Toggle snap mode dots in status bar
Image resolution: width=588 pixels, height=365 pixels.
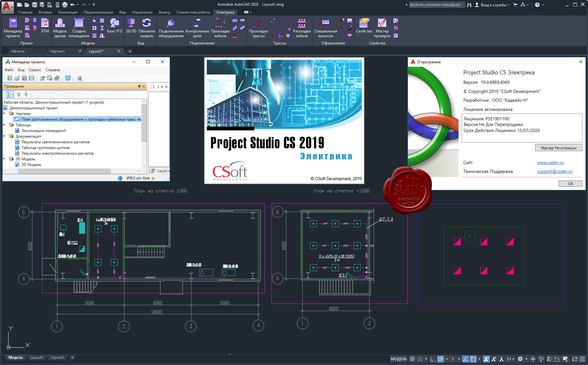[420, 359]
